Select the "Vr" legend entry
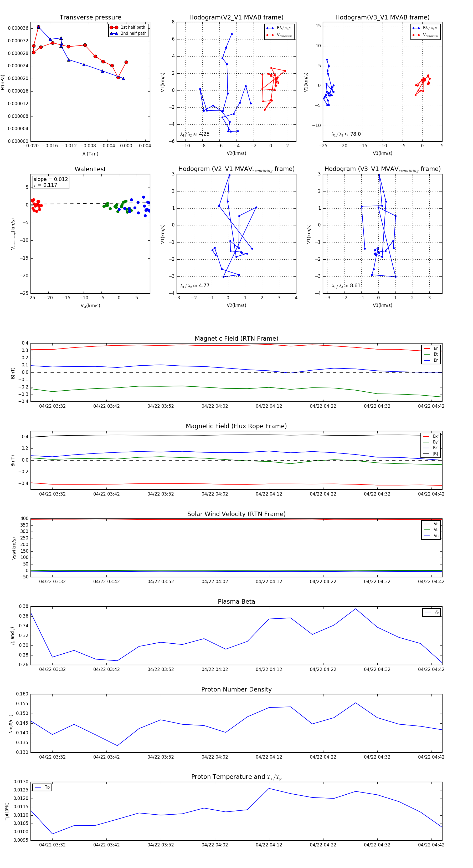The image size is (473, 868). click(431, 524)
